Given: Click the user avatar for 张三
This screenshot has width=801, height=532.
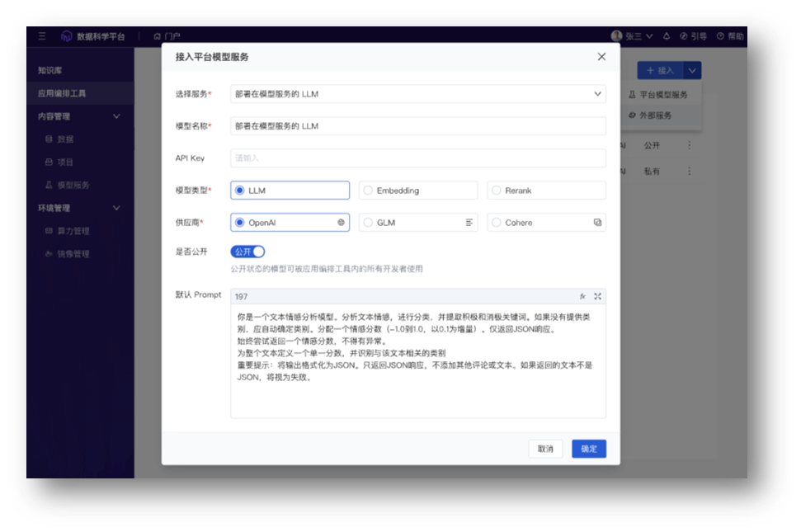Looking at the screenshot, I should pos(616,35).
